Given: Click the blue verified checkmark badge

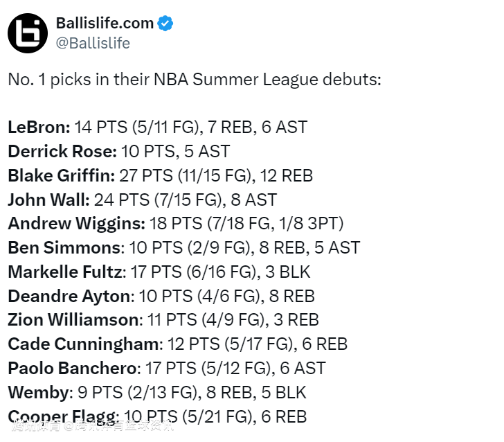Looking at the screenshot, I should point(165,24).
